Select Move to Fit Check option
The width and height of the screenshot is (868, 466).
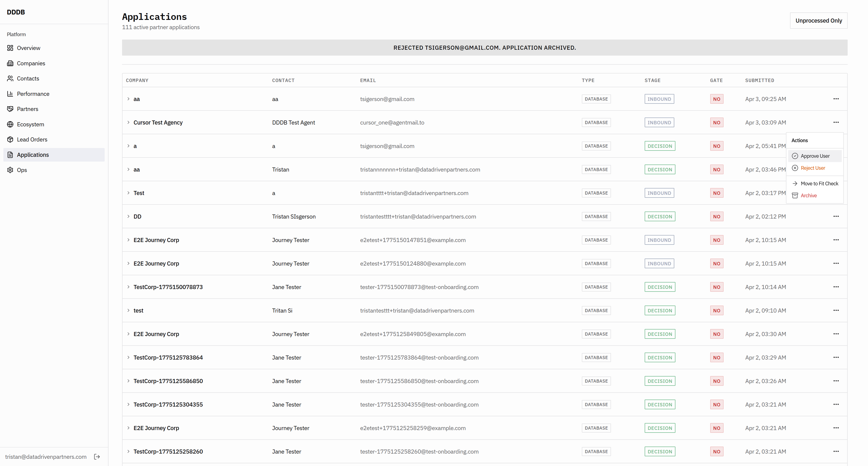click(x=819, y=183)
